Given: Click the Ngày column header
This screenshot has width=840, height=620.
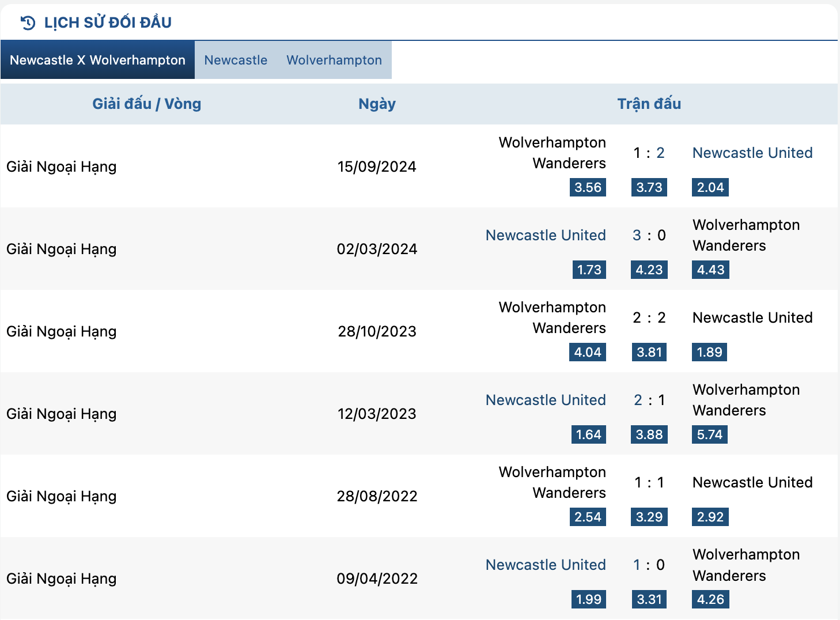Looking at the screenshot, I should pyautogui.click(x=377, y=104).
